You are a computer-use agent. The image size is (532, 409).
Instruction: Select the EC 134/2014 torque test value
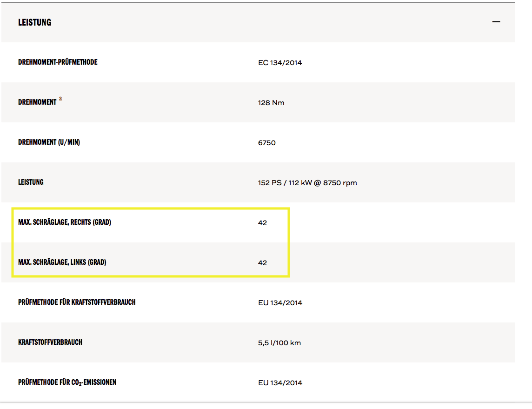280,63
